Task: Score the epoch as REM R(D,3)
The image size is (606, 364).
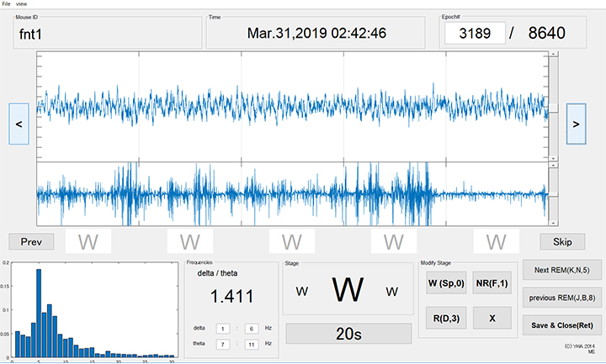Action: (446, 317)
